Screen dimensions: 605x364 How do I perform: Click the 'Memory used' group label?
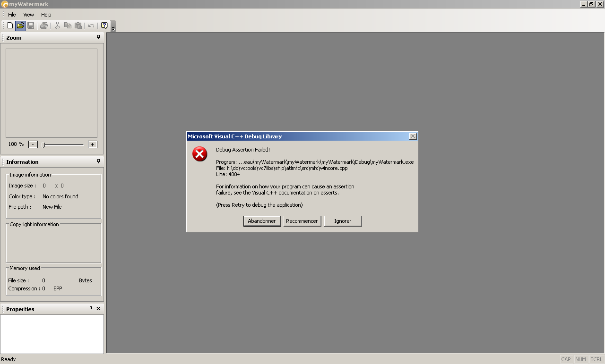pyautogui.click(x=25, y=268)
